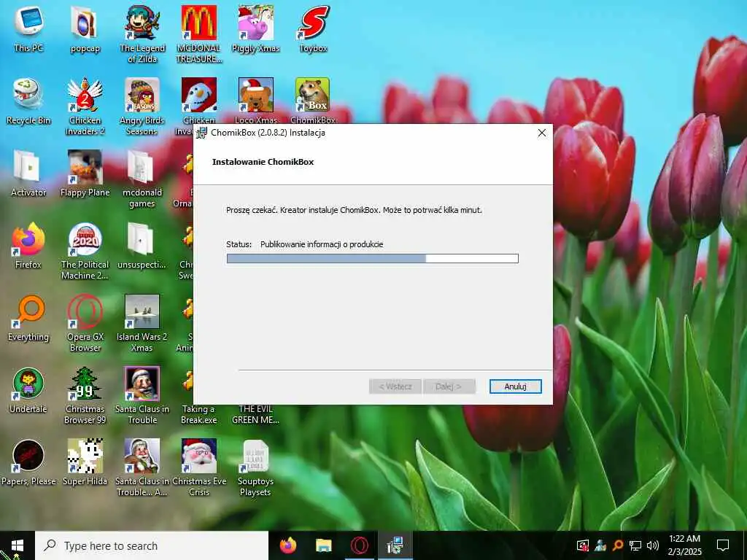Select the Everything desktop shortcut
Image resolution: width=747 pixels, height=560 pixels.
coord(28,318)
